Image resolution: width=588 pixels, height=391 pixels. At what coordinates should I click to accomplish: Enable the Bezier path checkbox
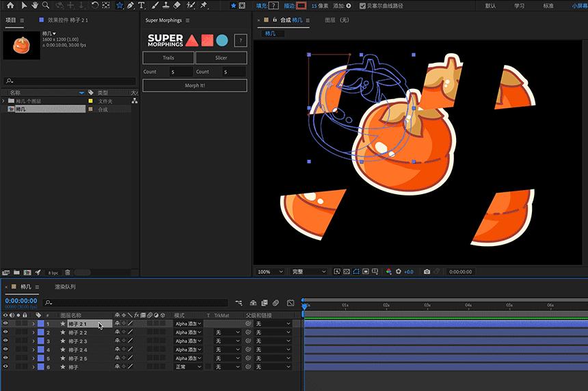[x=362, y=6]
